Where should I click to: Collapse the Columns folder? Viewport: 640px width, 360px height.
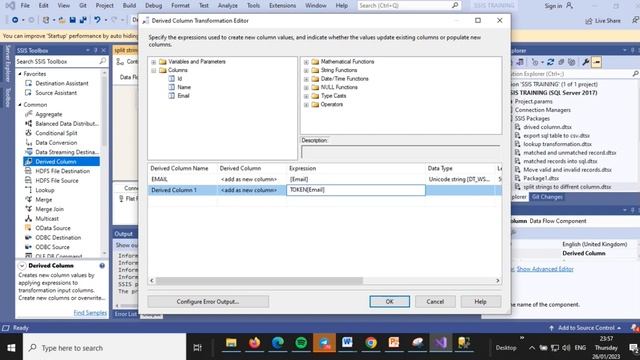pos(153,71)
